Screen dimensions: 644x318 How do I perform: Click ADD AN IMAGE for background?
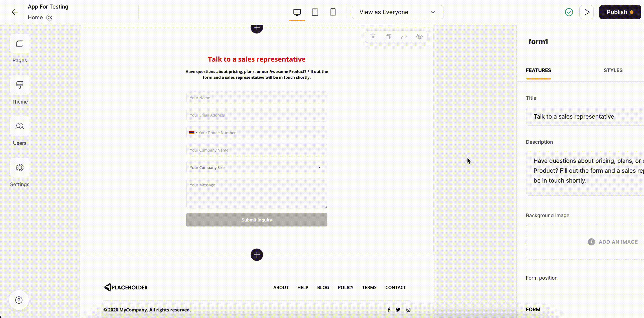(x=613, y=241)
